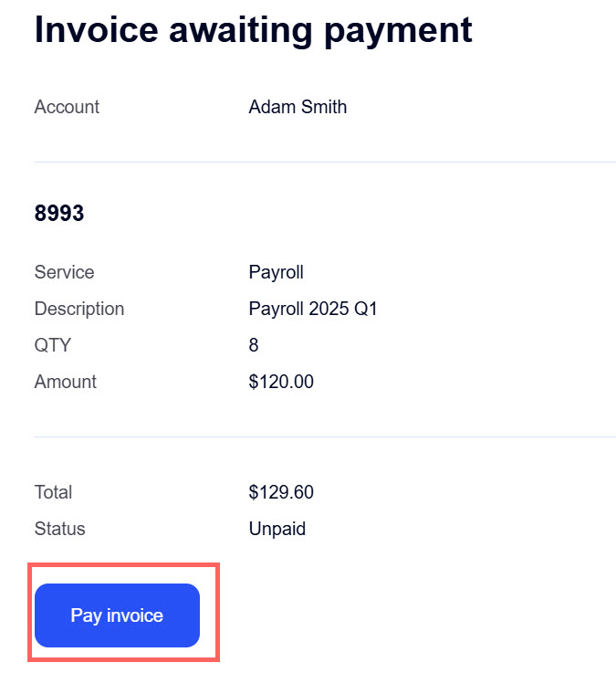Click the Description field label
The image size is (616, 673).
point(79,309)
